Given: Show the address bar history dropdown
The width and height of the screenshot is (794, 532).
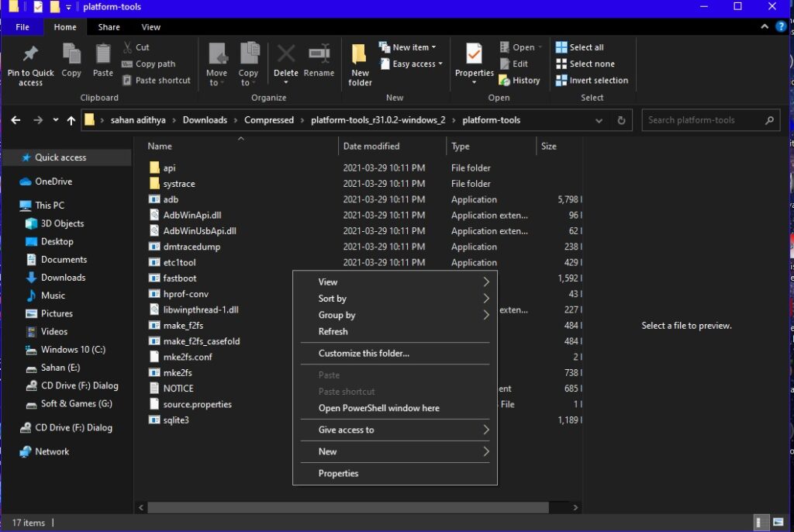Looking at the screenshot, I should pyautogui.click(x=599, y=120).
